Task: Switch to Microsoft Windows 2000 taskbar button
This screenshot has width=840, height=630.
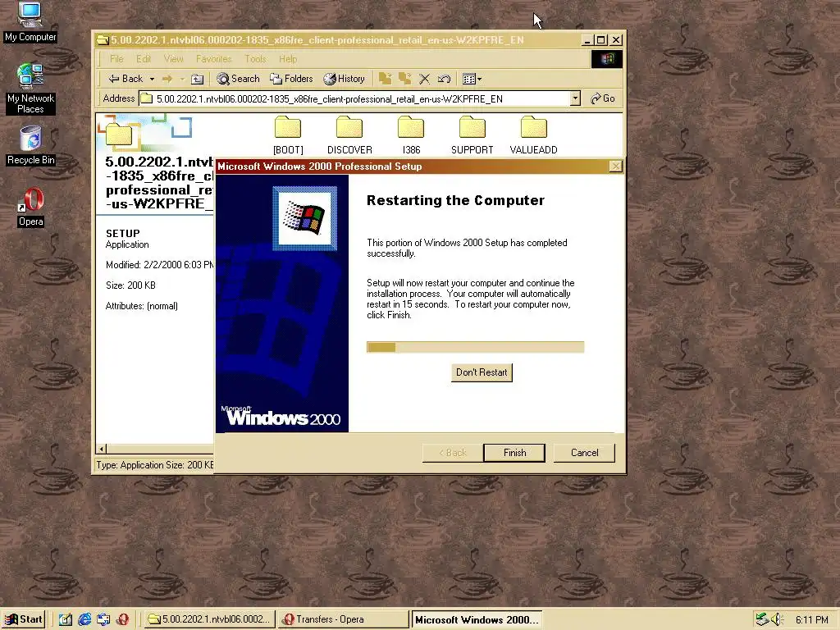Action: click(x=477, y=620)
